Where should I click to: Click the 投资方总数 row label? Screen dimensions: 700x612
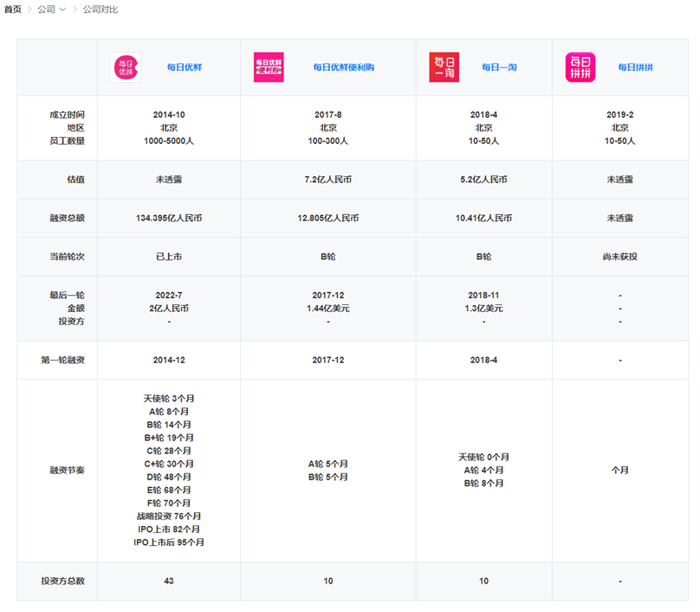click(x=62, y=581)
